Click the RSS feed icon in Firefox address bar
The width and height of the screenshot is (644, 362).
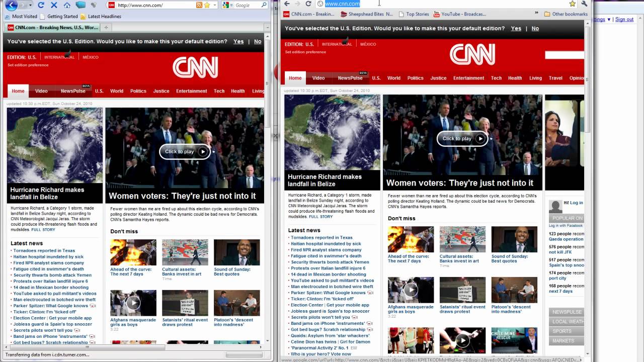click(x=199, y=5)
